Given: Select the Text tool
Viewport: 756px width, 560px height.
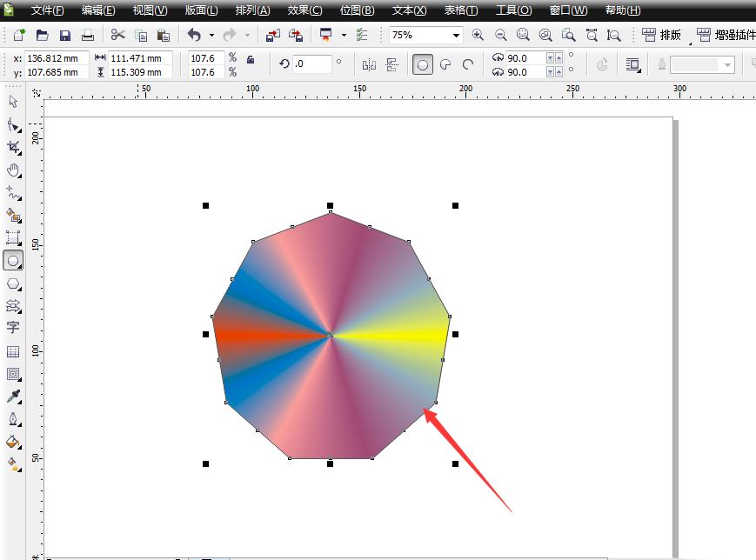Looking at the screenshot, I should click(x=12, y=329).
